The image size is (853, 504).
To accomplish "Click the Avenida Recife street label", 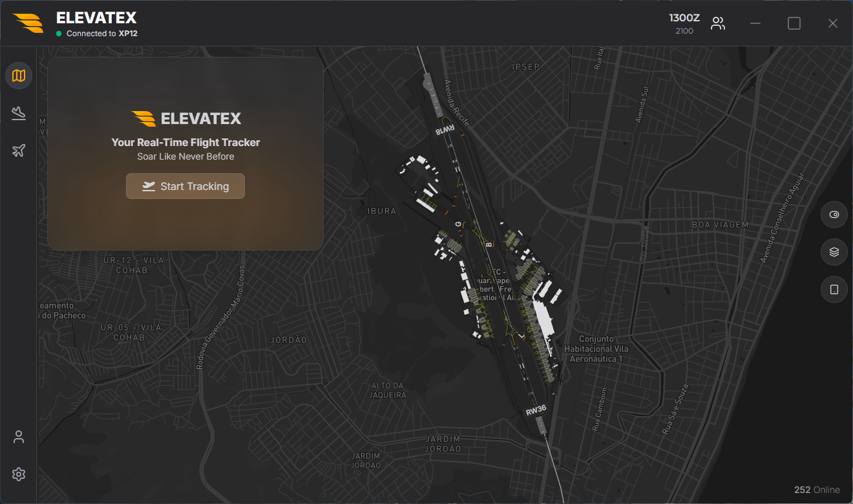I will pyautogui.click(x=456, y=102).
